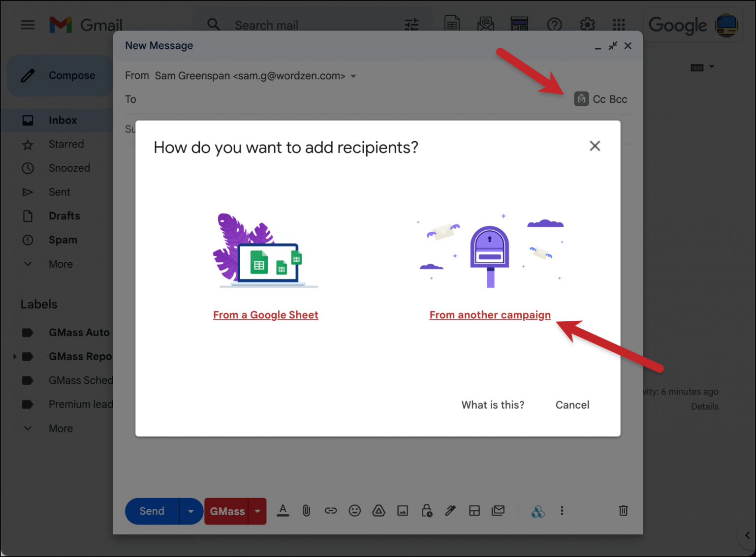Insert a link using the link icon
The height and width of the screenshot is (557, 756).
point(331,511)
